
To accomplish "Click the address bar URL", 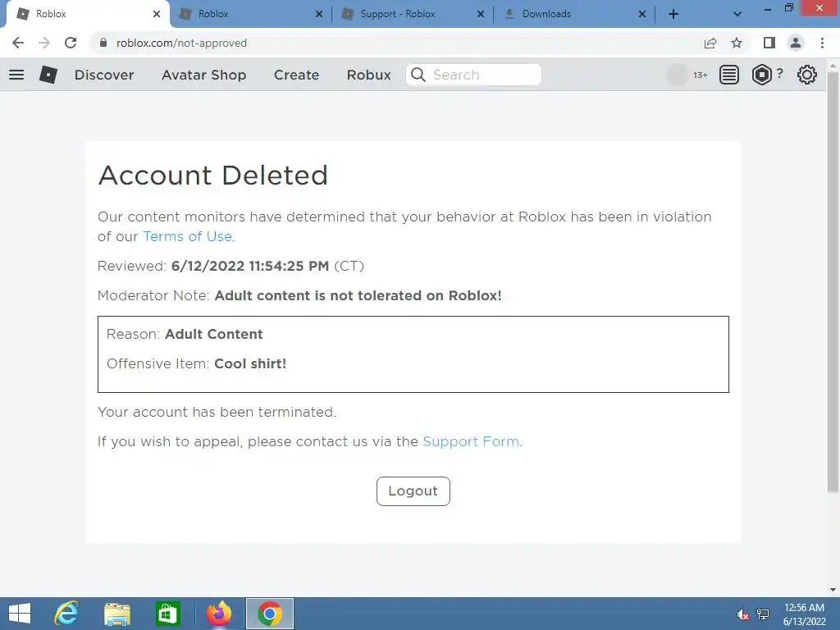I will pos(181,43).
